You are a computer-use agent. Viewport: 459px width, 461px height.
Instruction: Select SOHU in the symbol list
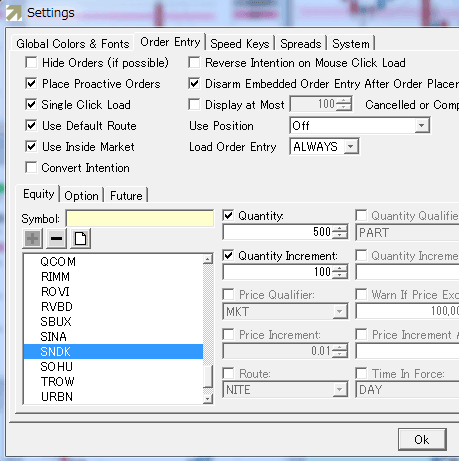[113, 366]
